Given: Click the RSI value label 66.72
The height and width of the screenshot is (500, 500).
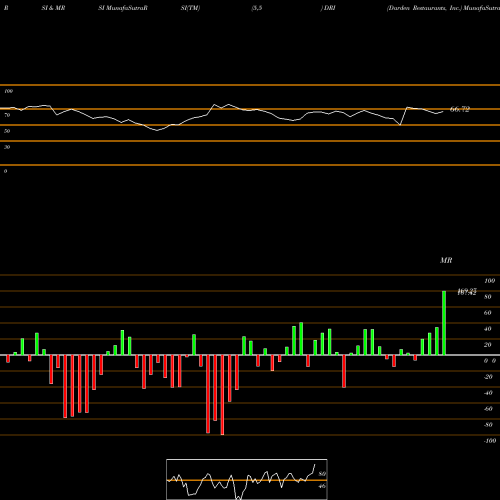Looking at the screenshot, I should 460,109.
